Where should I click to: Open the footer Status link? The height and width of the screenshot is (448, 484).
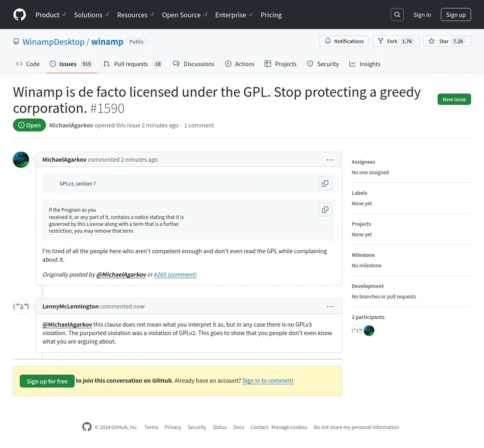(x=220, y=427)
